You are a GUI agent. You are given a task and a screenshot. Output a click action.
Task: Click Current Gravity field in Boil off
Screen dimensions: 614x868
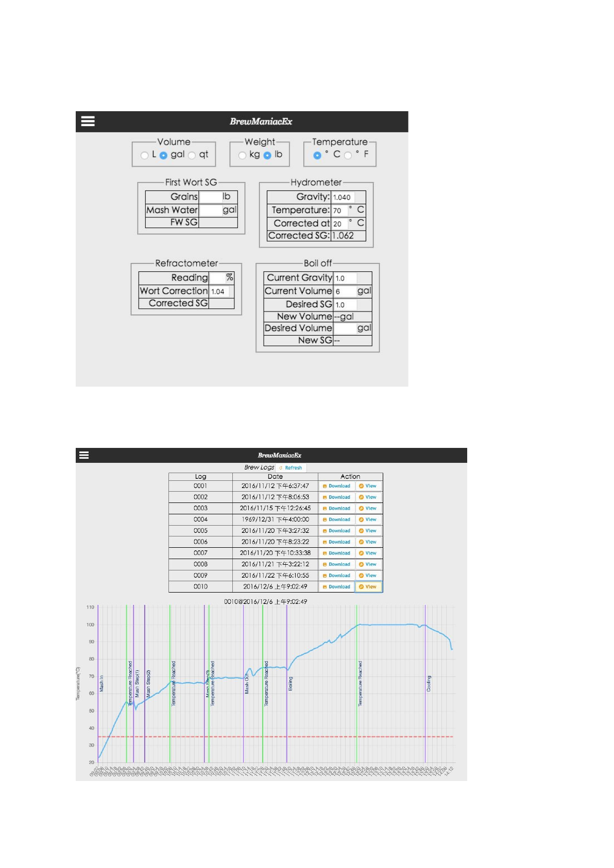(x=345, y=278)
